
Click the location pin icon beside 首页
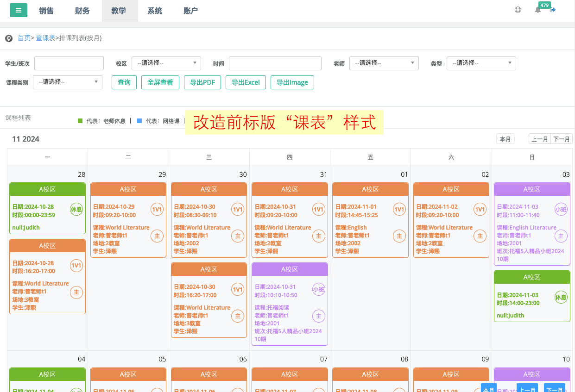tap(9, 38)
